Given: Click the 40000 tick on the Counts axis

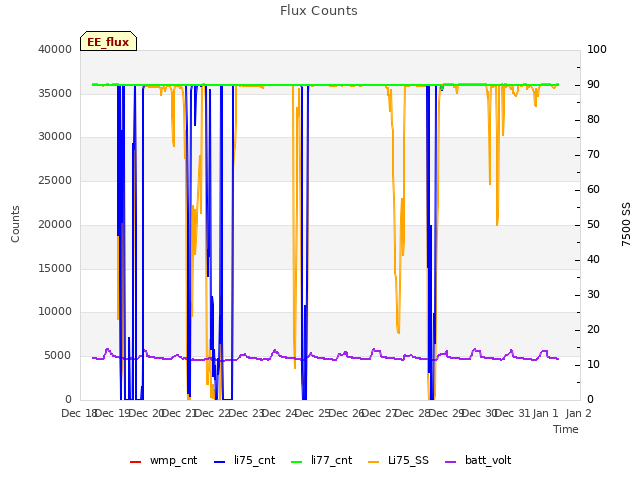Looking at the screenshot, I should [55, 49].
